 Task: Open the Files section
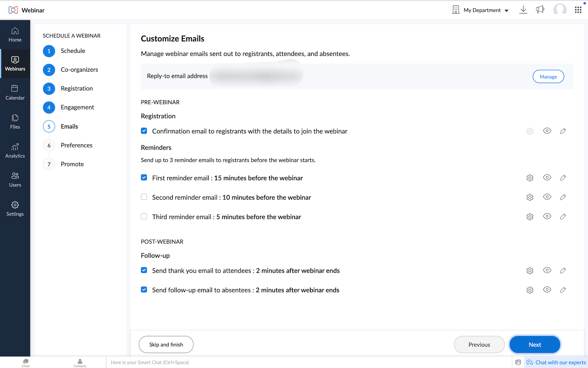click(x=15, y=121)
